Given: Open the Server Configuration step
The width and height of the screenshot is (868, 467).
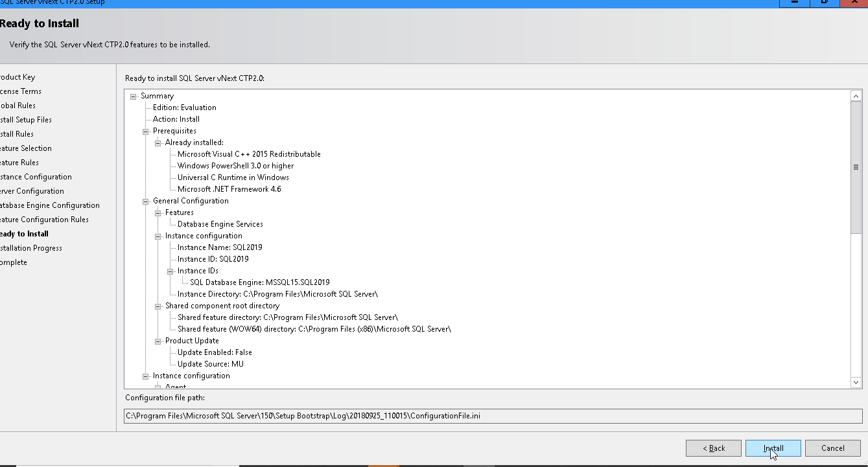Looking at the screenshot, I should point(32,191).
